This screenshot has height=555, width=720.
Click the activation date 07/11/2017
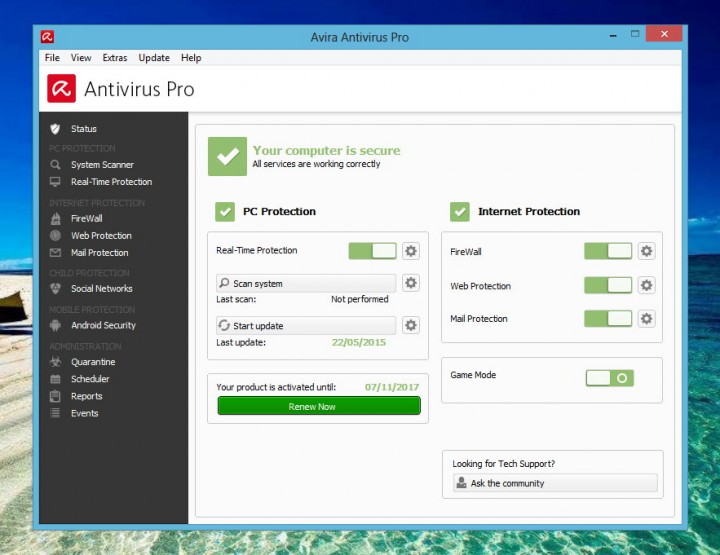point(392,387)
